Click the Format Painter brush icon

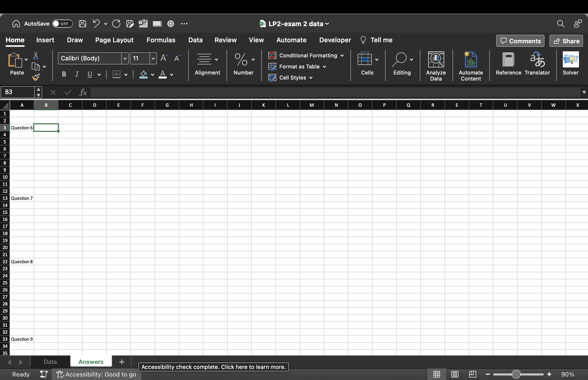(x=36, y=77)
